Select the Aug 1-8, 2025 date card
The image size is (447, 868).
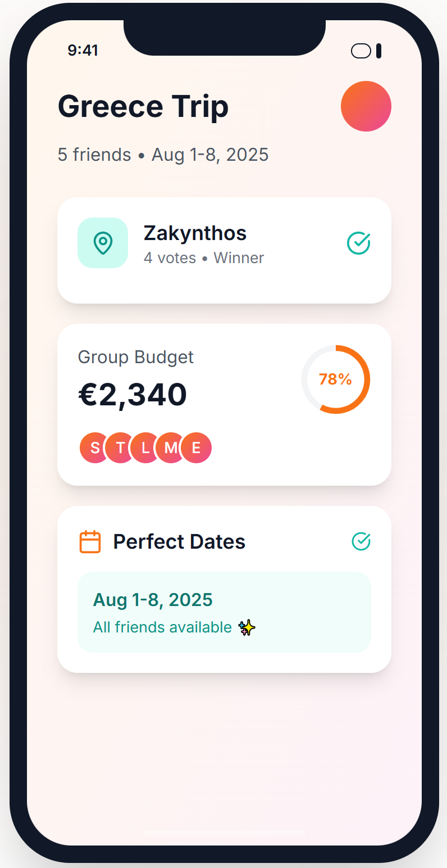click(224, 612)
